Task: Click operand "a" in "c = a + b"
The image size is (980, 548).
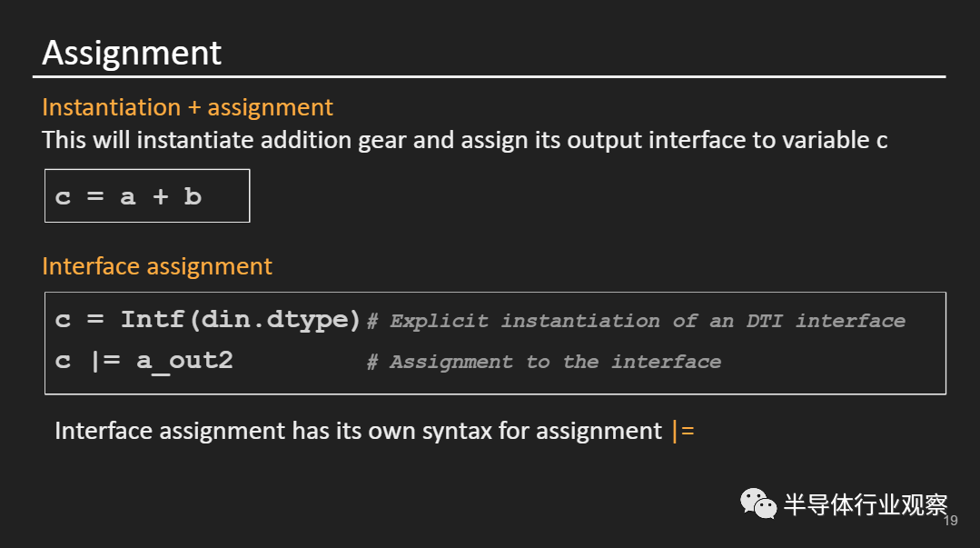Action: coord(128,196)
